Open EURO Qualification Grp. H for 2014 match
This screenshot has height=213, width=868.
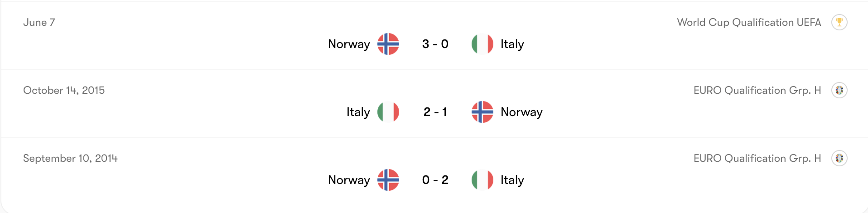[757, 158]
